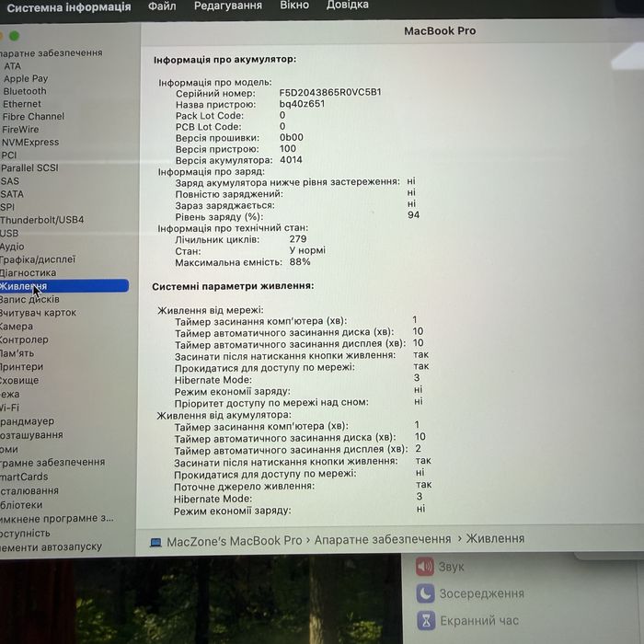Select Thunderbolt/USB4 in the sidebar
644x644 pixels.
click(x=42, y=220)
